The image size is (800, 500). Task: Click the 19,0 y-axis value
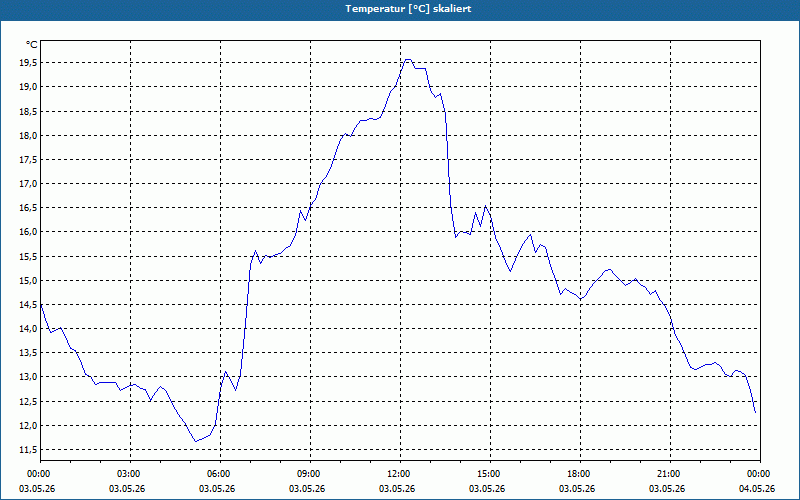pos(29,87)
